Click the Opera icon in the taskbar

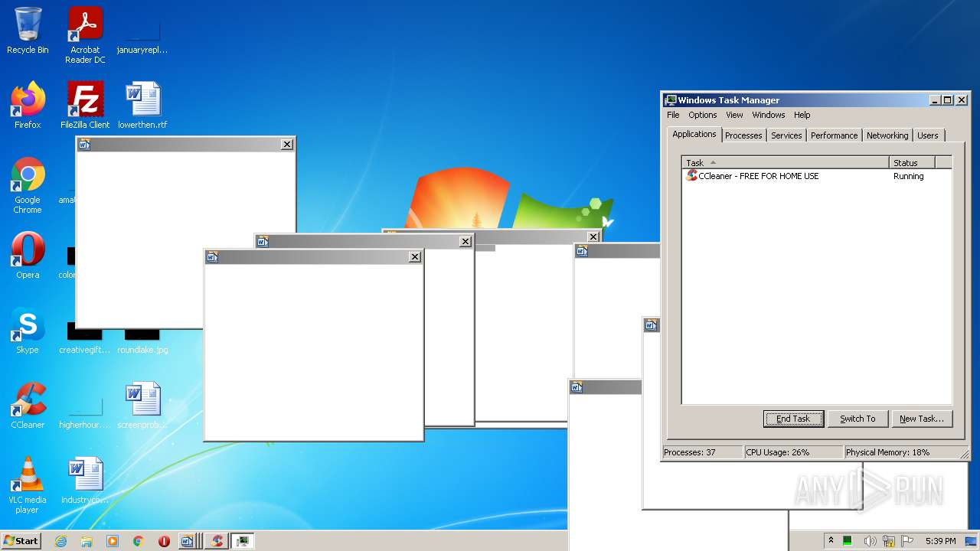164,541
